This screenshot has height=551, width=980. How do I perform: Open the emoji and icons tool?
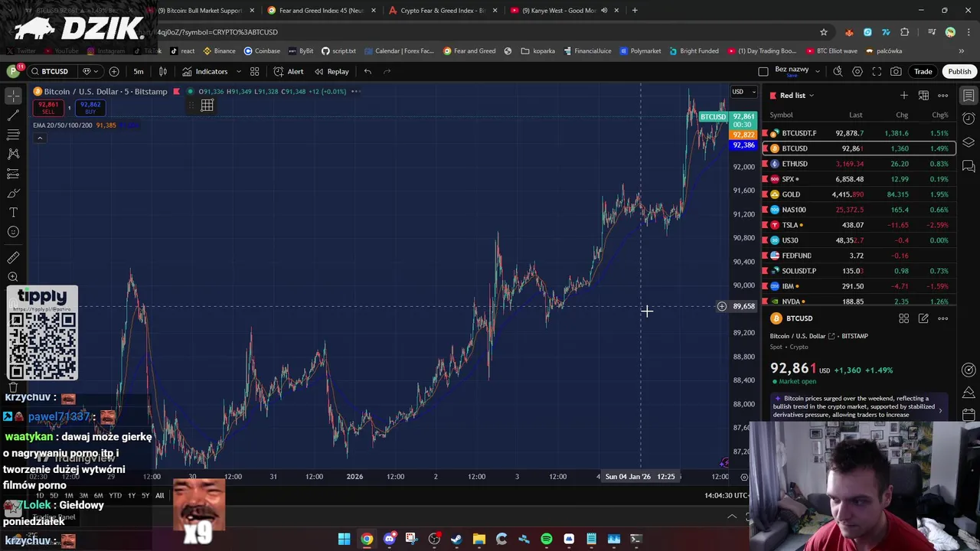pyautogui.click(x=13, y=232)
